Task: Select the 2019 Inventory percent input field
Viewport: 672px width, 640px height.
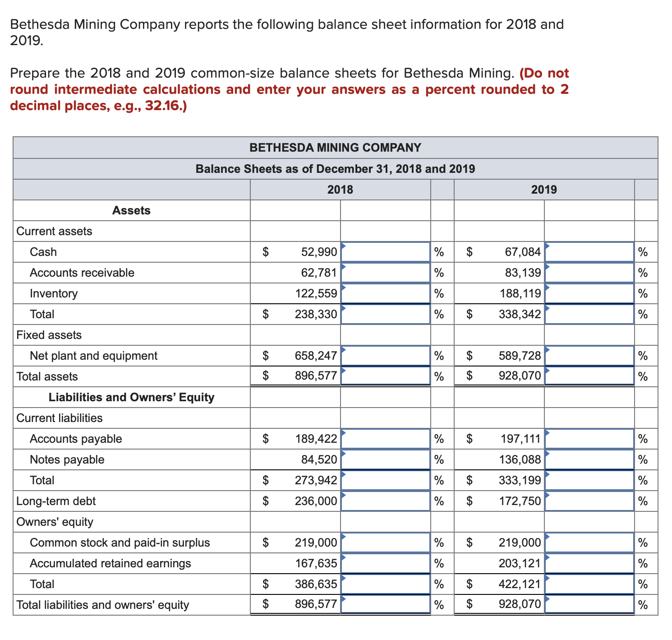Action: 589,293
